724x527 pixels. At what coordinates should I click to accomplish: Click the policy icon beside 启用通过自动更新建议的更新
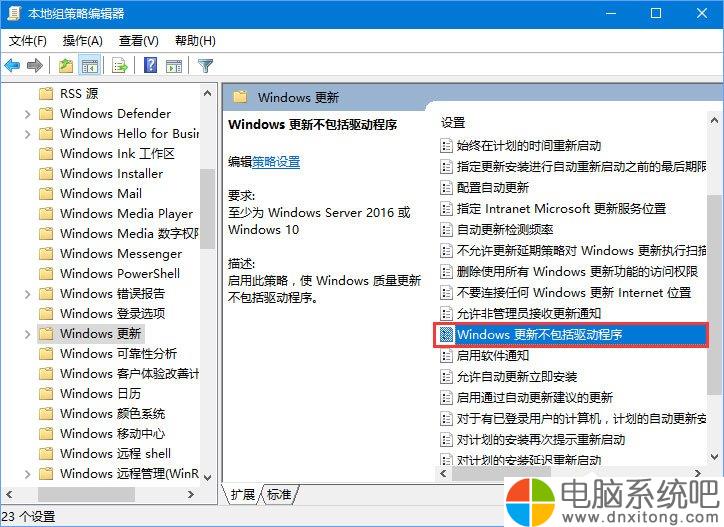pyautogui.click(x=446, y=398)
